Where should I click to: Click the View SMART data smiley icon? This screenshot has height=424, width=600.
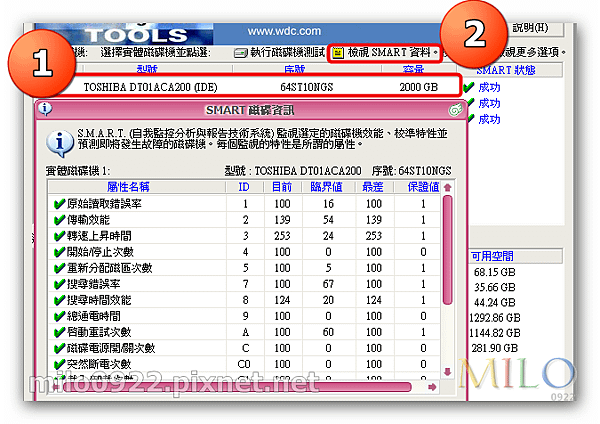[x=338, y=52]
